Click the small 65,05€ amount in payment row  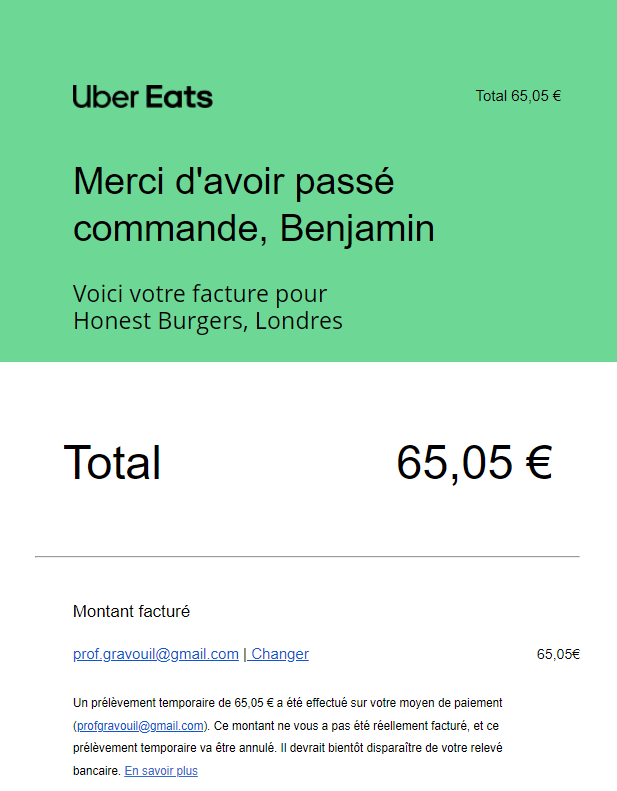click(558, 654)
